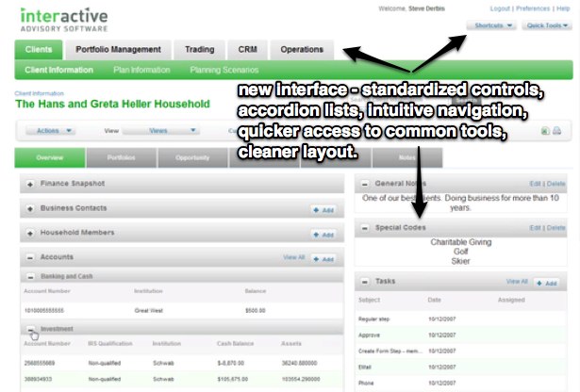Open the Operations tab
The width and height of the screenshot is (580, 392).
pyautogui.click(x=302, y=50)
